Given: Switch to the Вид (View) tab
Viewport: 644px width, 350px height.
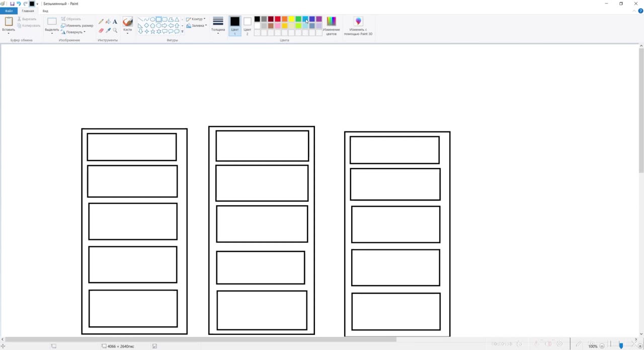Looking at the screenshot, I should click(x=45, y=11).
